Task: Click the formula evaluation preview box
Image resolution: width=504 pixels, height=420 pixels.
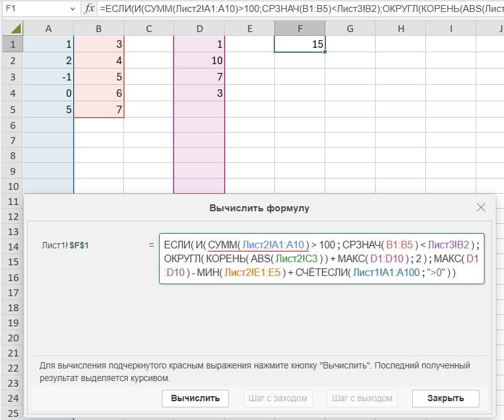Action: (x=322, y=258)
